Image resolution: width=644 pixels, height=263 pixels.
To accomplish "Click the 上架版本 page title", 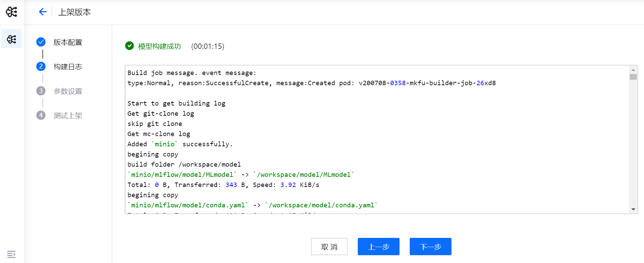I will pos(75,12).
